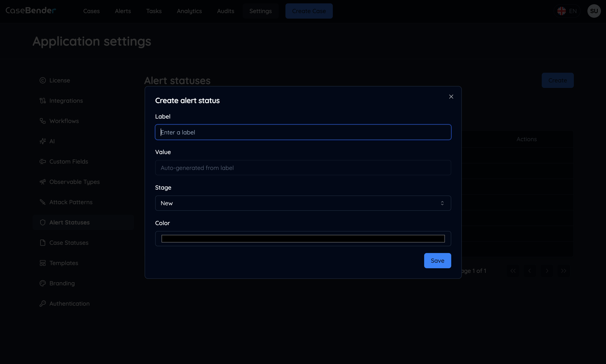Click the Branding palette icon

click(x=43, y=283)
